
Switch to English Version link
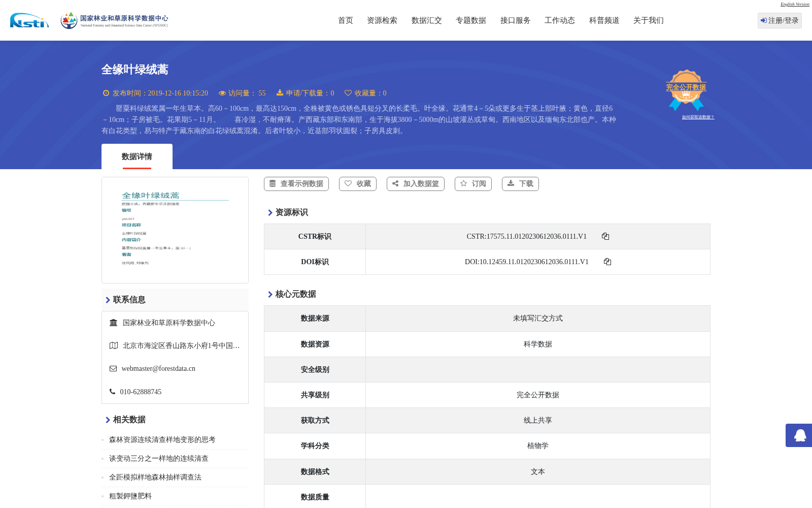click(795, 4)
